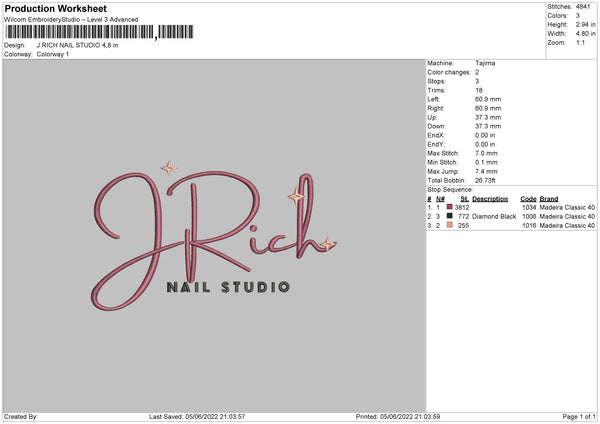The height and width of the screenshot is (424, 600).
Task: Click the Total Bobbin value 26.73ft
Action: (x=488, y=180)
